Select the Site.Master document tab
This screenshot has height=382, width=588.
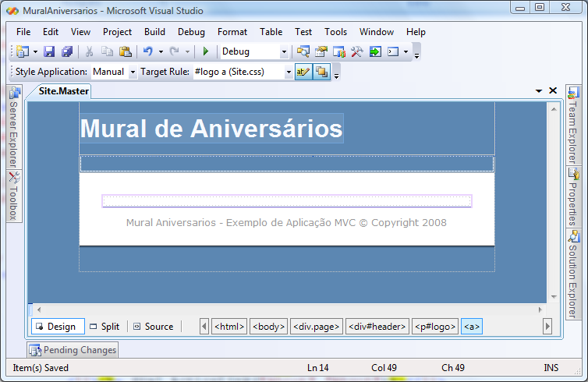click(x=64, y=91)
